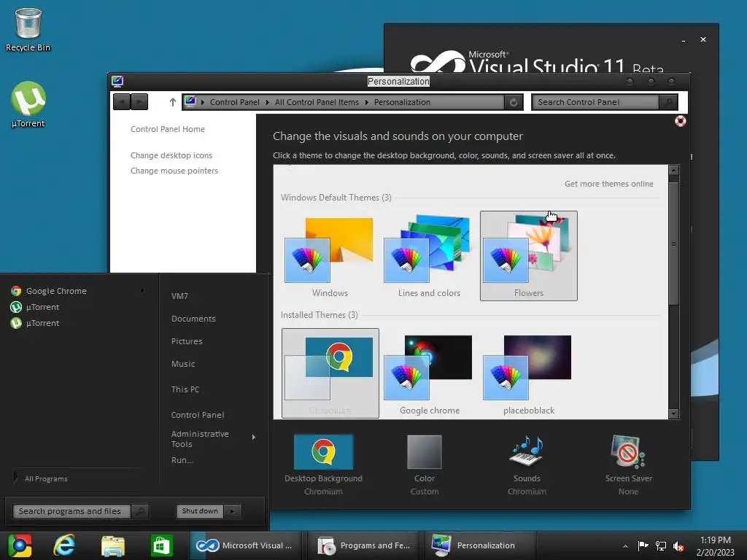747x560 pixels.
Task: Open File Explorer from the taskbar
Action: coord(113,545)
